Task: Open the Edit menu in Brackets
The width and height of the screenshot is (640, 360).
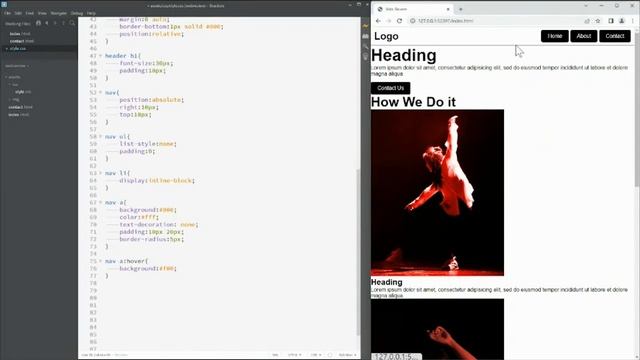Action: pos(18,13)
